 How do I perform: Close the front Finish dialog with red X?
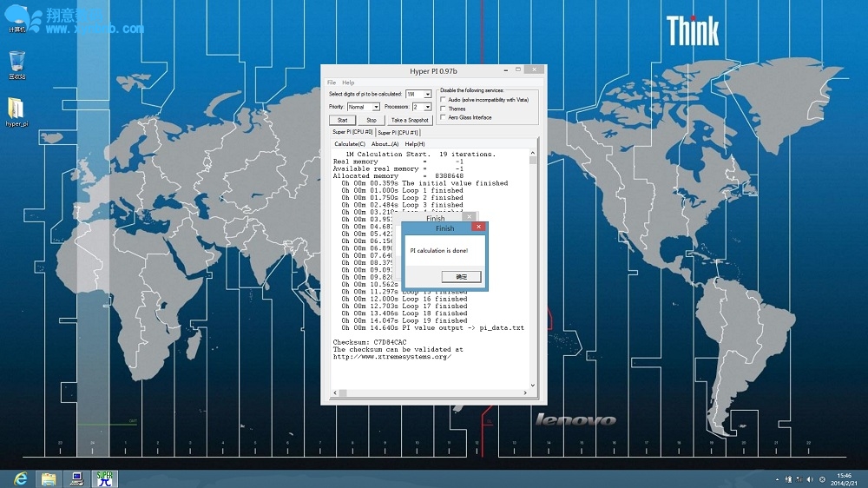coord(479,227)
